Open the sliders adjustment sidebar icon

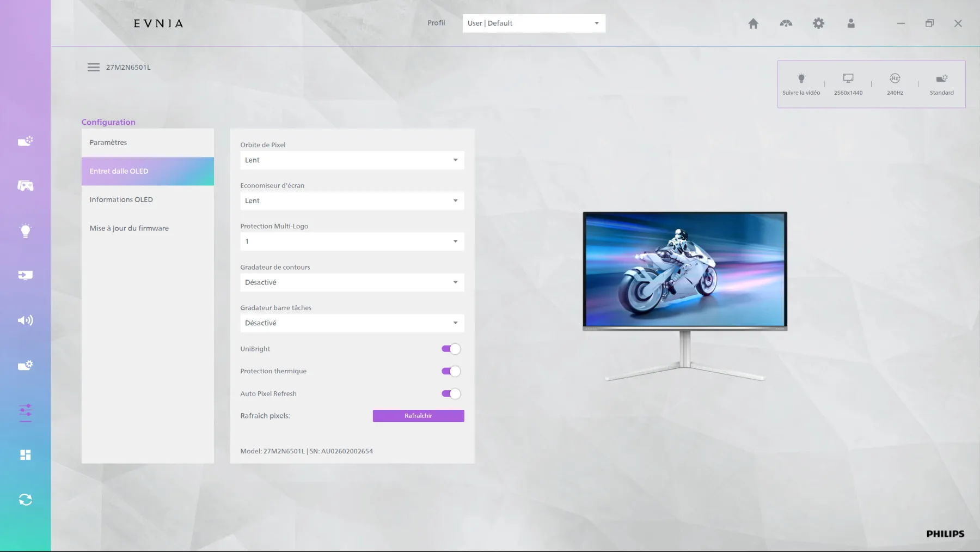[25, 413]
